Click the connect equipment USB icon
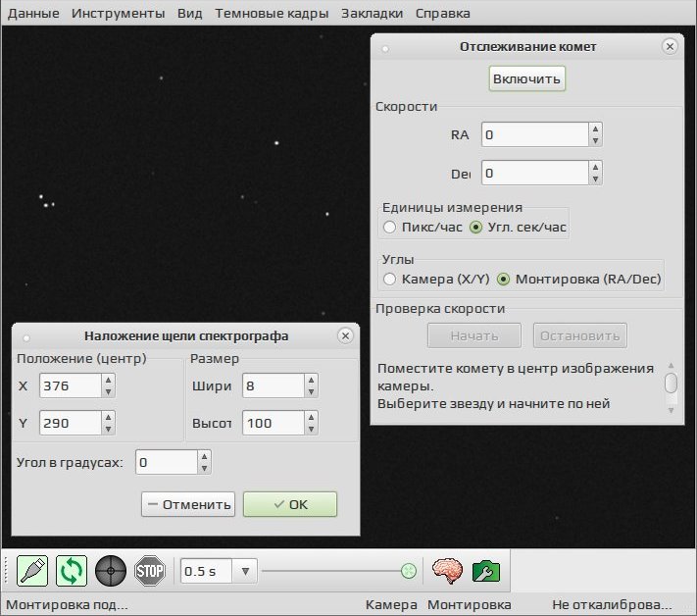 pos(32,571)
